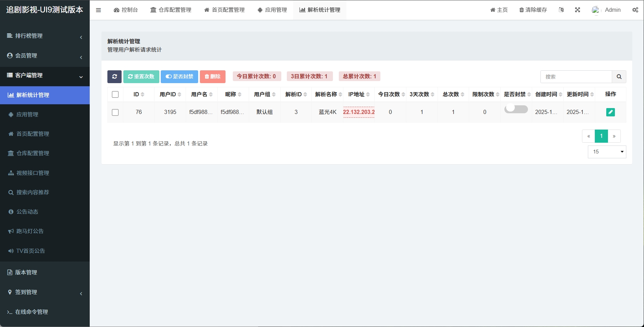This screenshot has width=644, height=327.
Task: Select the header checkbox to choose all rows
Action: coord(115,94)
